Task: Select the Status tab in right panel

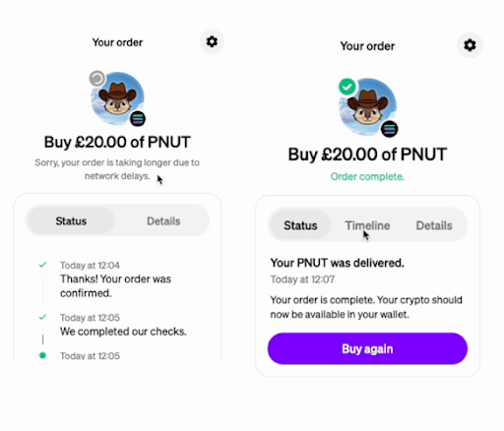Action: pyautogui.click(x=300, y=225)
